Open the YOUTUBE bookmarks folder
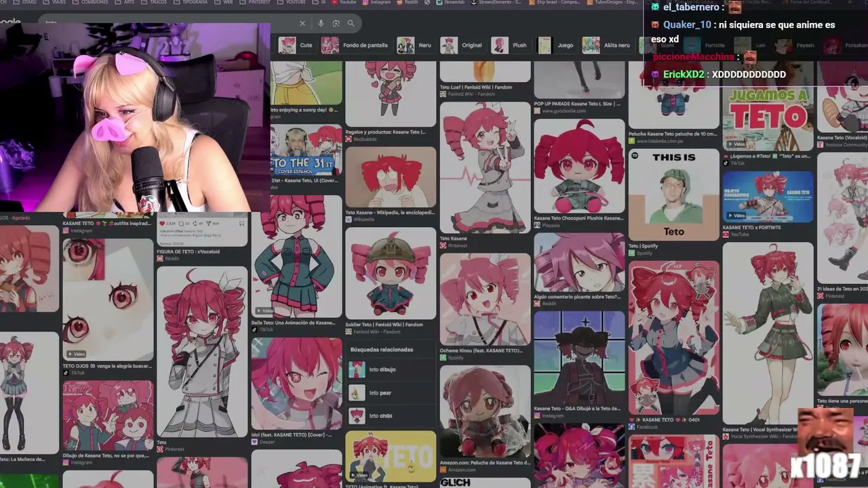 (292, 2)
